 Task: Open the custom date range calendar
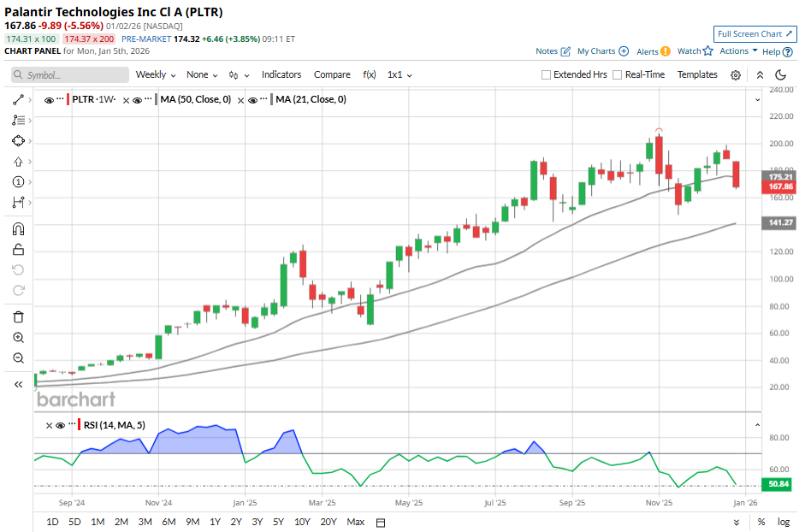pyautogui.click(x=381, y=523)
